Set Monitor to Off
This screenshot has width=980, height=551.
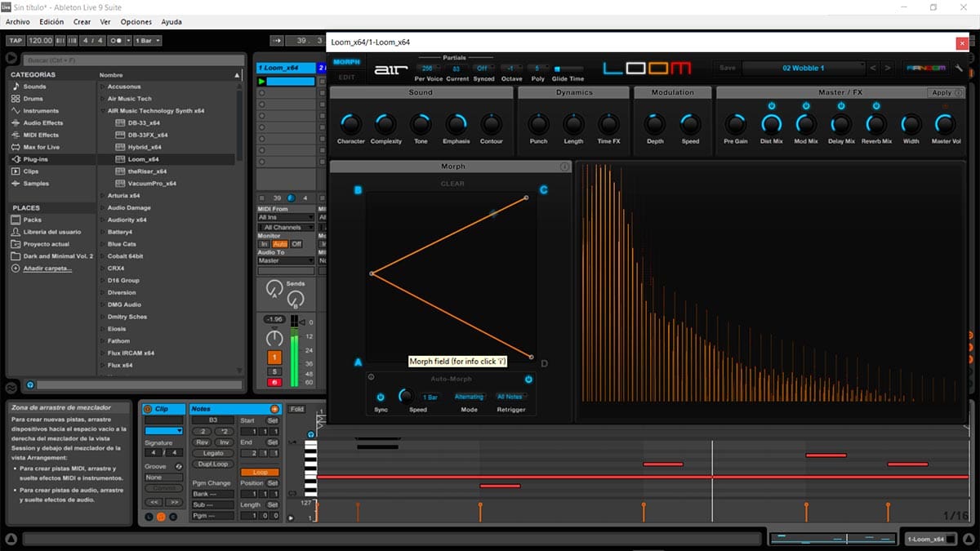click(x=296, y=244)
